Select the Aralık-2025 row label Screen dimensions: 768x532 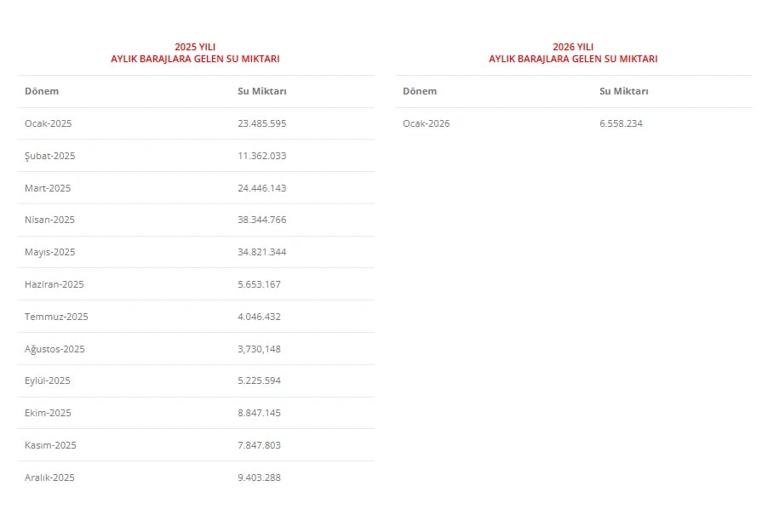pos(49,478)
